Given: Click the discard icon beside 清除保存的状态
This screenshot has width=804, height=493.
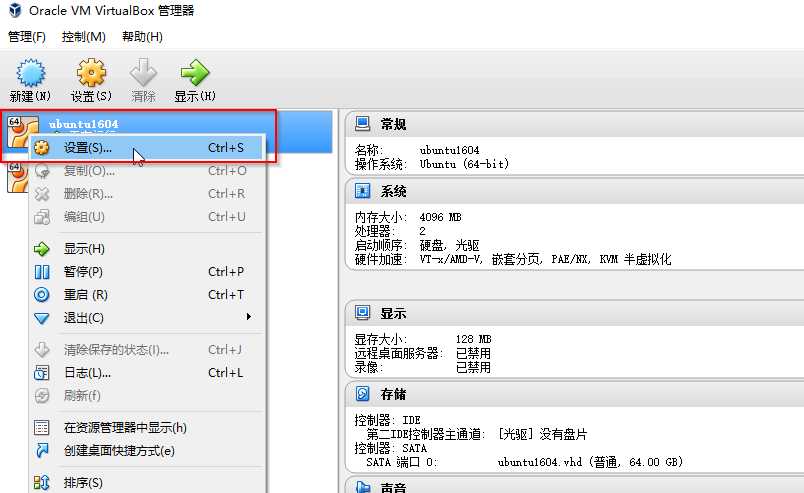Looking at the screenshot, I should [42, 350].
